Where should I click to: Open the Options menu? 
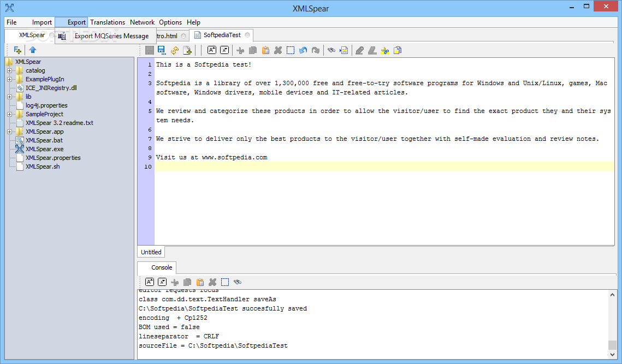pos(170,22)
